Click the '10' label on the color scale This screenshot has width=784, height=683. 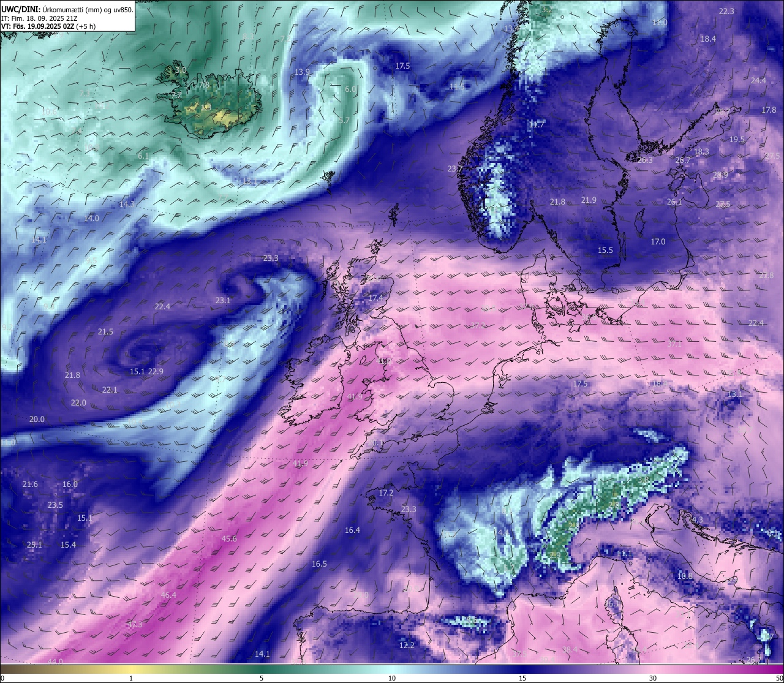point(392,678)
